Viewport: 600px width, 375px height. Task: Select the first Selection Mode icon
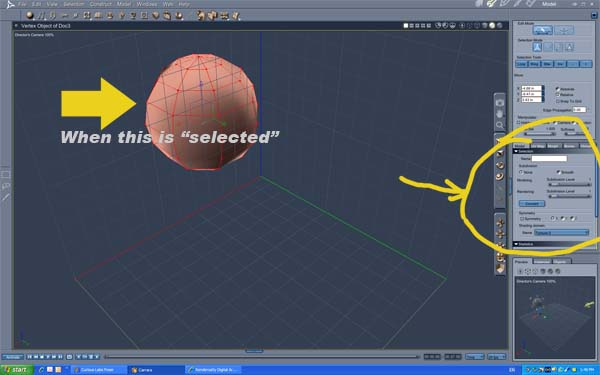537,47
